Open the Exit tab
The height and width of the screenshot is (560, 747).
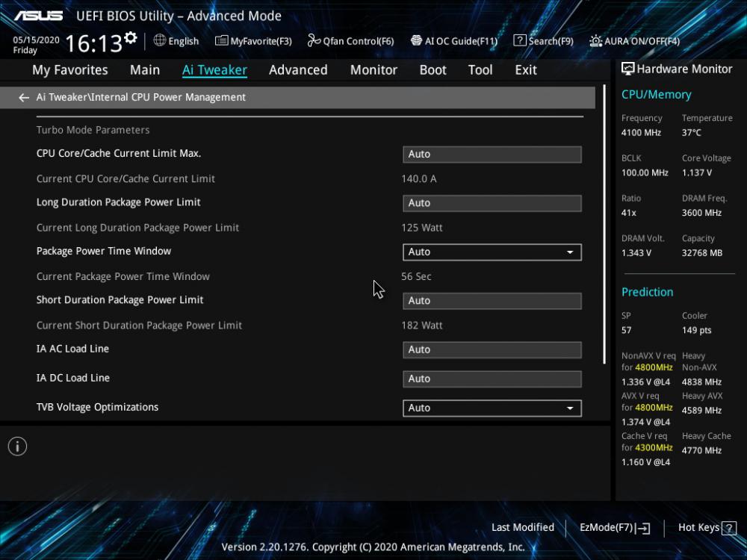tap(526, 70)
